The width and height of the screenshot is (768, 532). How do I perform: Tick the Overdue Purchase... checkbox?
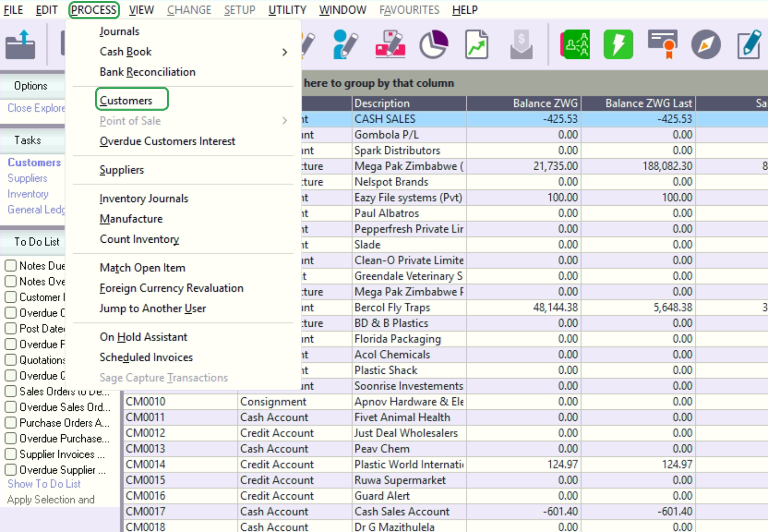[10, 438]
